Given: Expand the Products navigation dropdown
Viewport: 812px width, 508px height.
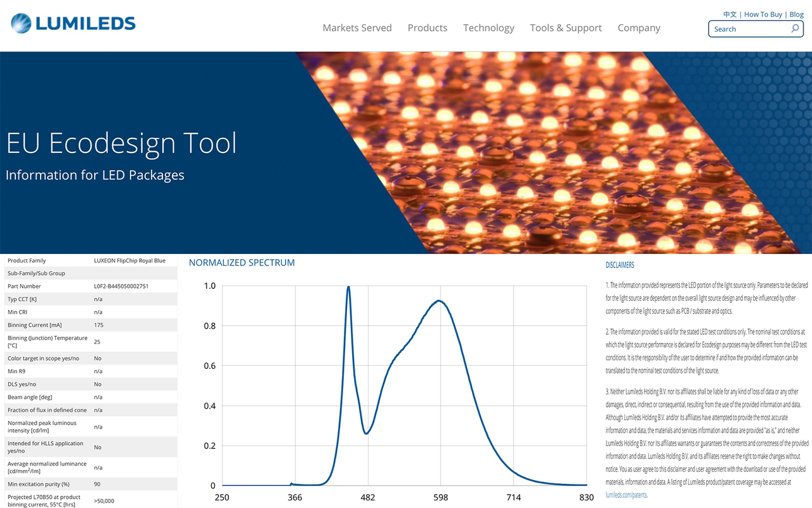Looking at the screenshot, I should click(427, 28).
